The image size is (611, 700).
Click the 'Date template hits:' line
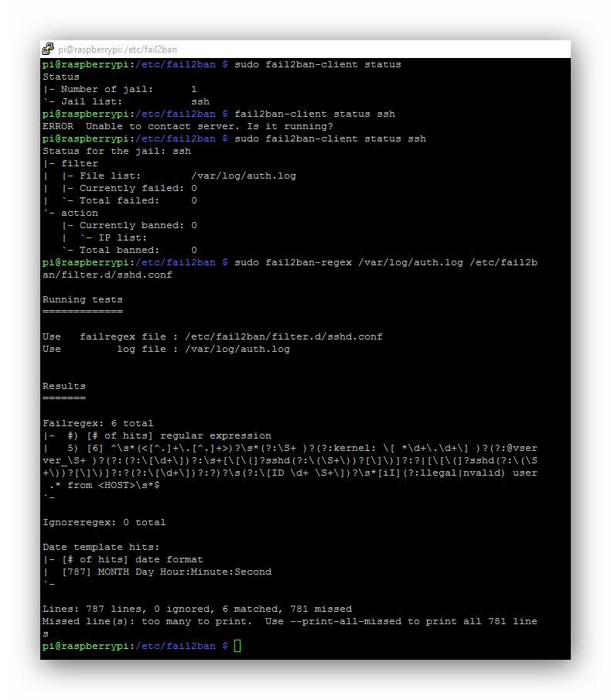101,548
